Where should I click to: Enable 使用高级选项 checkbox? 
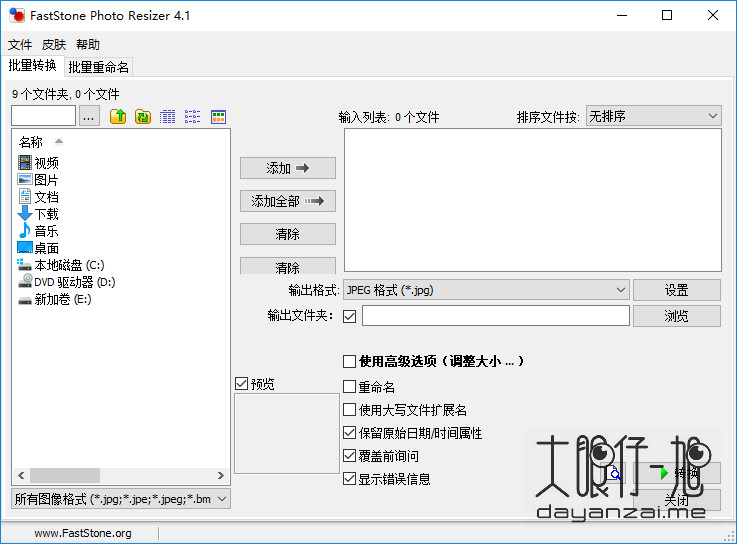(x=349, y=362)
